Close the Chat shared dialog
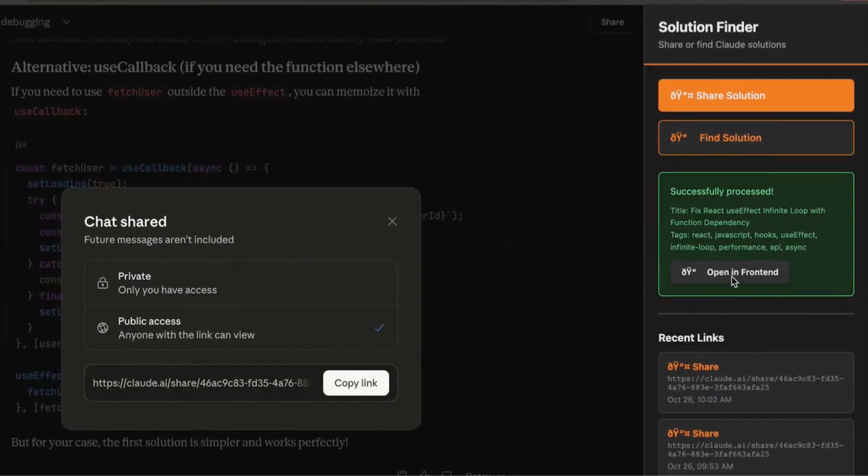The image size is (868, 476). point(392,221)
